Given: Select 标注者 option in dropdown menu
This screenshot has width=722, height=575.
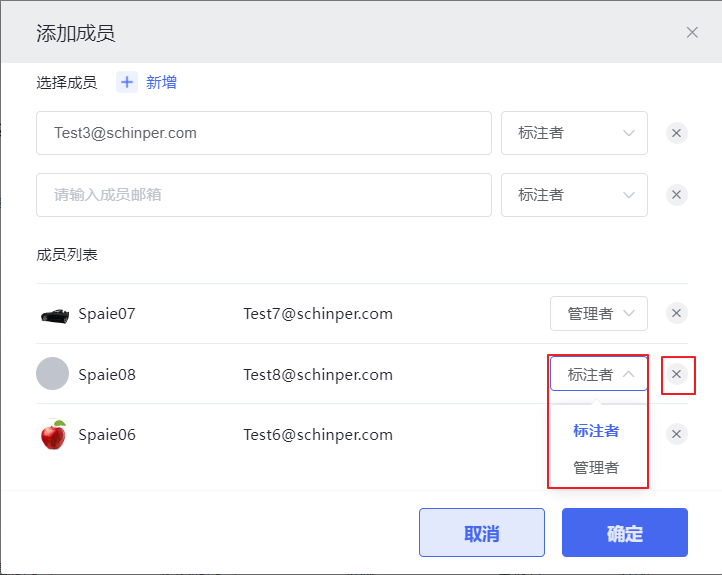Looking at the screenshot, I should pyautogui.click(x=596, y=431).
